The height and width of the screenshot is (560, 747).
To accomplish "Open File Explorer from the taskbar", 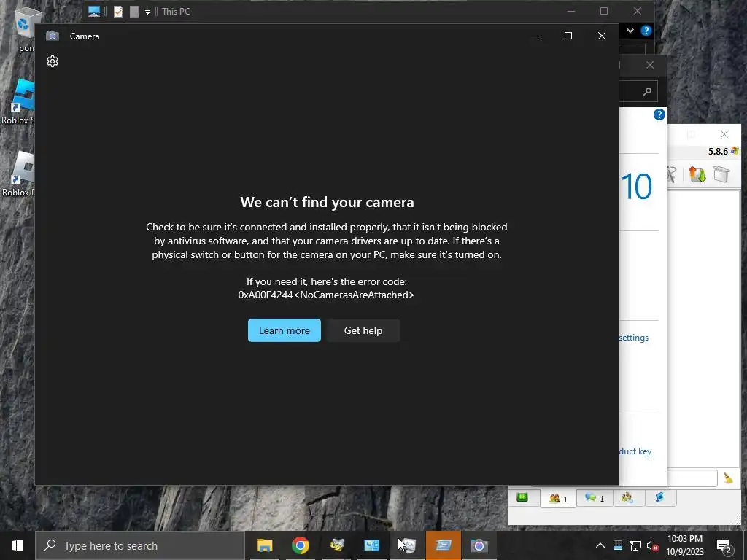I will tap(264, 545).
